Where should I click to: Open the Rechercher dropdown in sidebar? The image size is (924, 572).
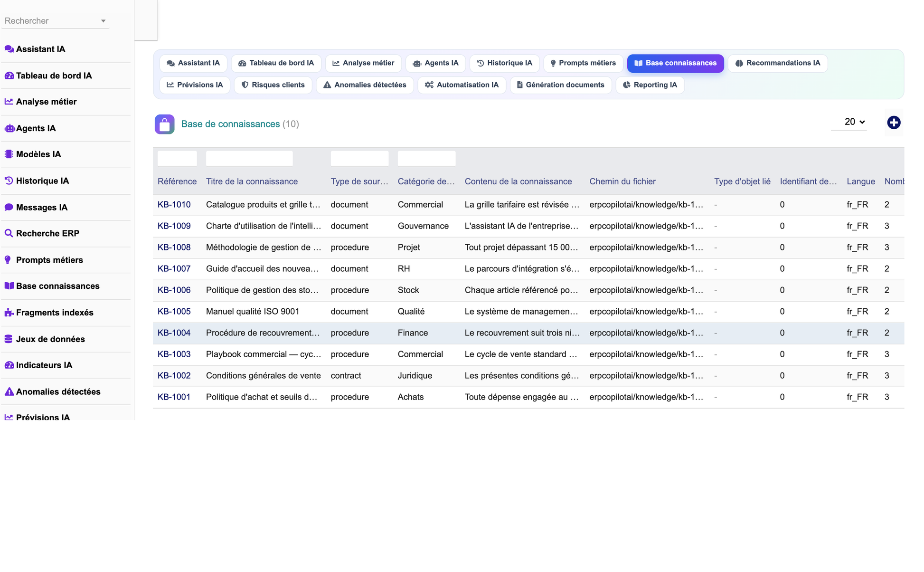(x=55, y=21)
